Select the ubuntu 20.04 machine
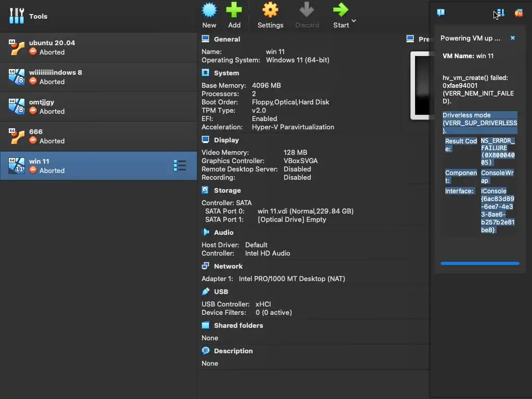This screenshot has width=532, height=399. (x=98, y=47)
